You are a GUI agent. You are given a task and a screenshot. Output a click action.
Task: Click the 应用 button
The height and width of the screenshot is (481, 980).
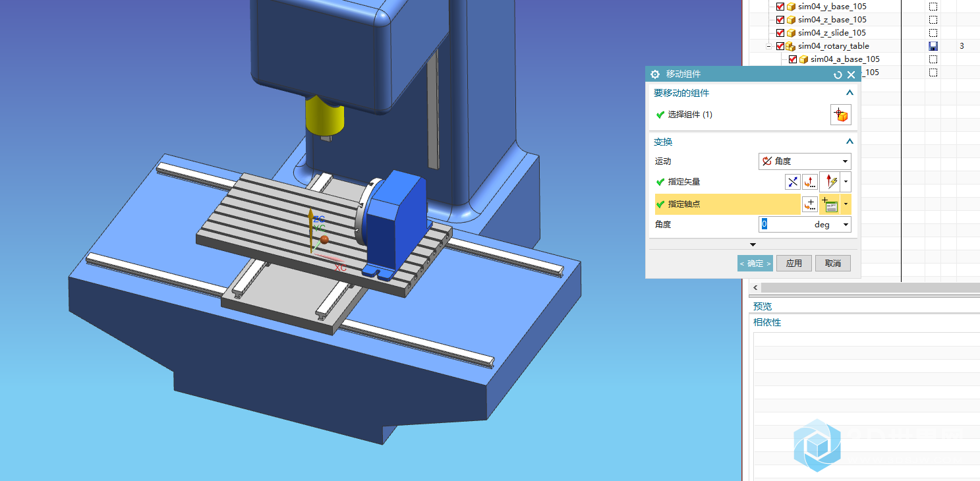point(793,264)
